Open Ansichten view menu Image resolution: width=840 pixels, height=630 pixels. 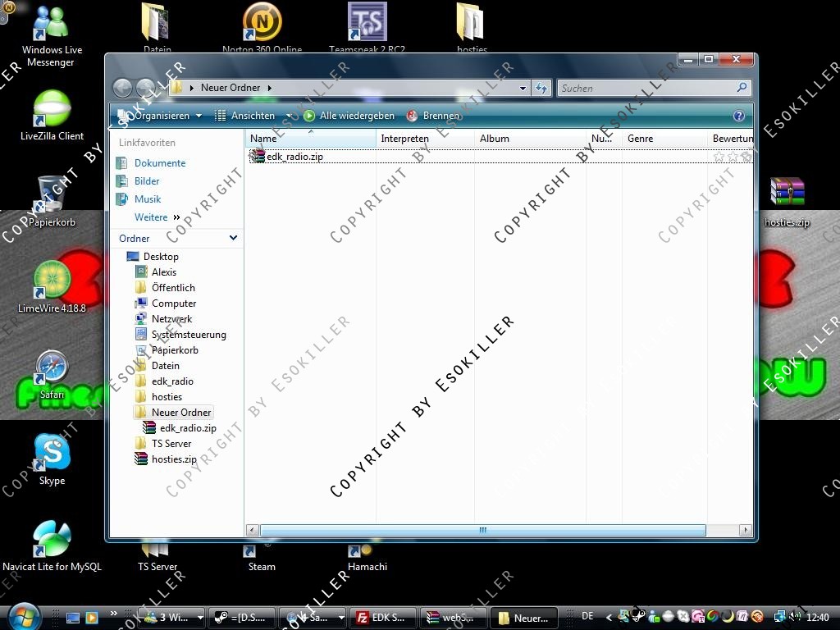(x=245, y=116)
